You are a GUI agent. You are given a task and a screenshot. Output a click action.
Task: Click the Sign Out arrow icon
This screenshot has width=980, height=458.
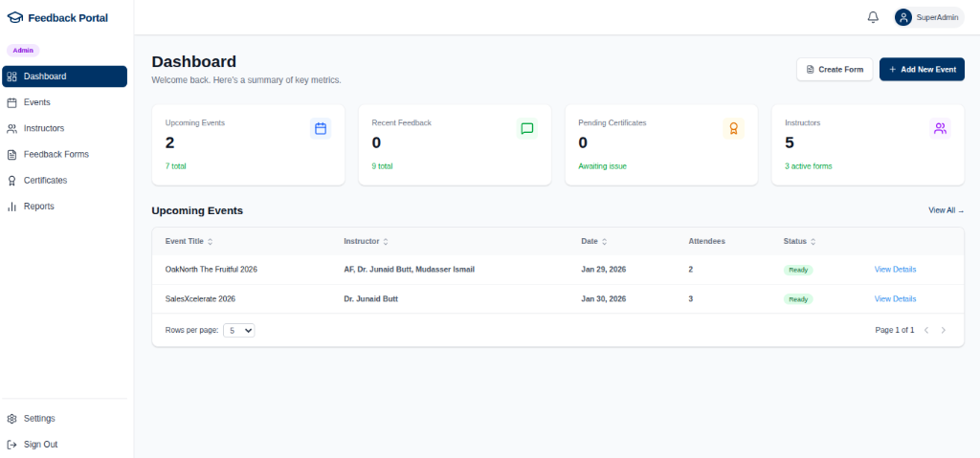point(11,445)
